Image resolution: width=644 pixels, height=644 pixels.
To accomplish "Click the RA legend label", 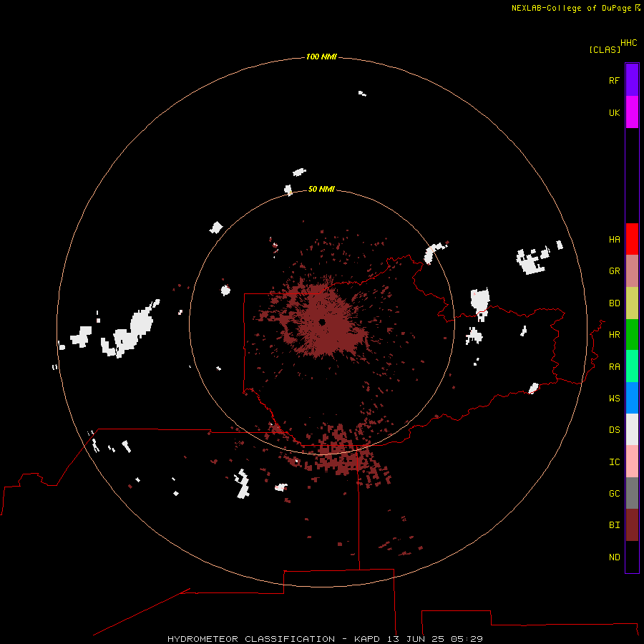I will click(614, 367).
